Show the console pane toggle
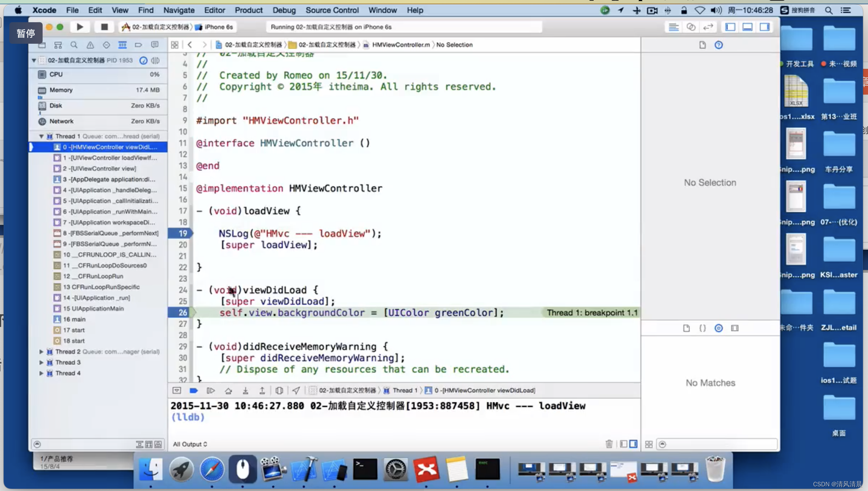 [633, 444]
